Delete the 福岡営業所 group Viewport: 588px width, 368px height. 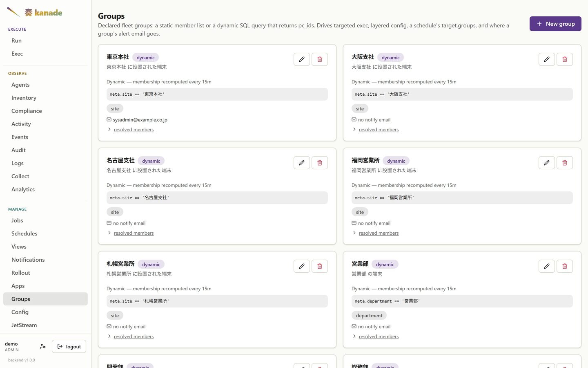click(565, 163)
